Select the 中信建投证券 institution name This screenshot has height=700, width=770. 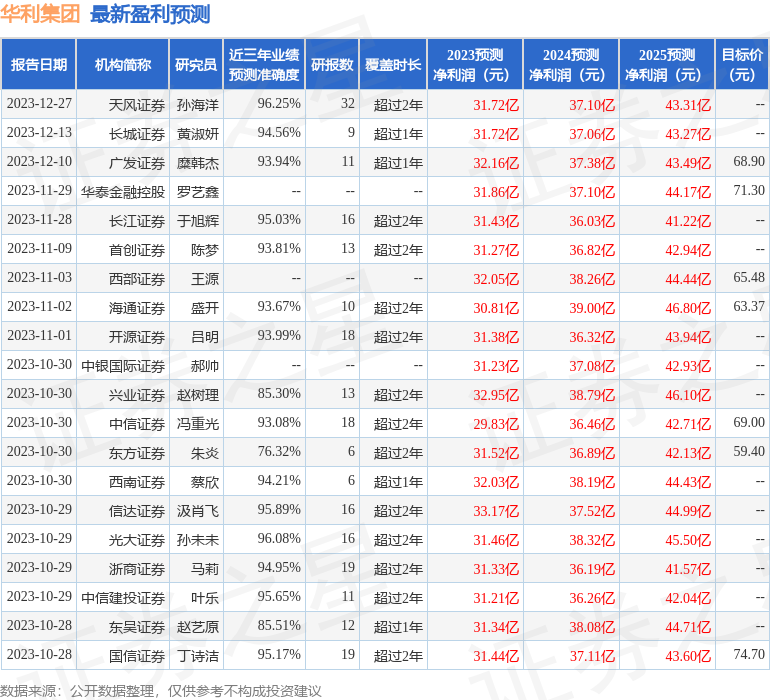coord(123,598)
